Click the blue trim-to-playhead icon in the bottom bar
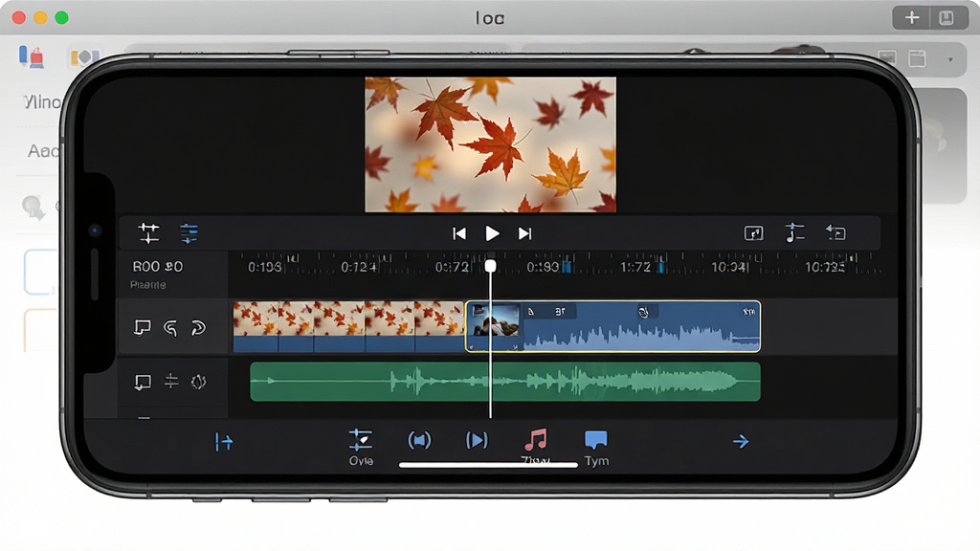Viewport: 980px width, 551px height. click(224, 442)
